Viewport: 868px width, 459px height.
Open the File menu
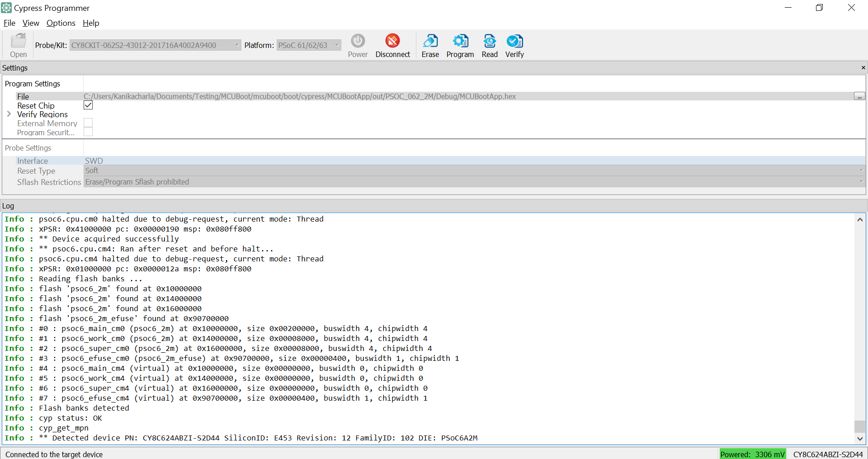9,23
